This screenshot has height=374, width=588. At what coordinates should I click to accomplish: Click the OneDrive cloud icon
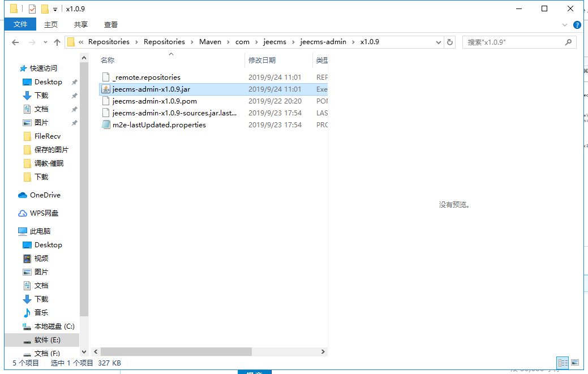tap(23, 195)
